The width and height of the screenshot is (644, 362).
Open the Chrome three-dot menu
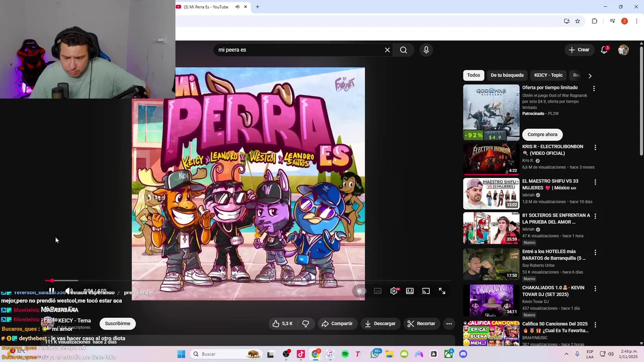636,21
